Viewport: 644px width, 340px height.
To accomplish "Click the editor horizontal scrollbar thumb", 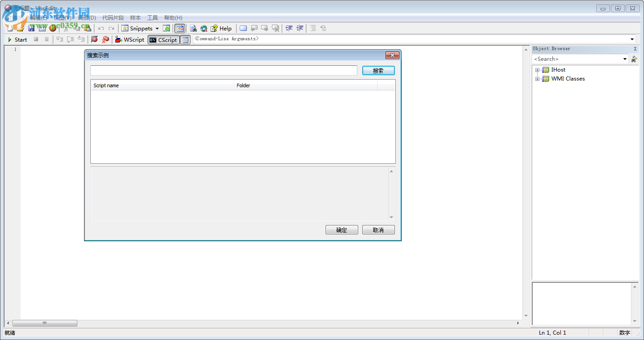I will coord(45,323).
